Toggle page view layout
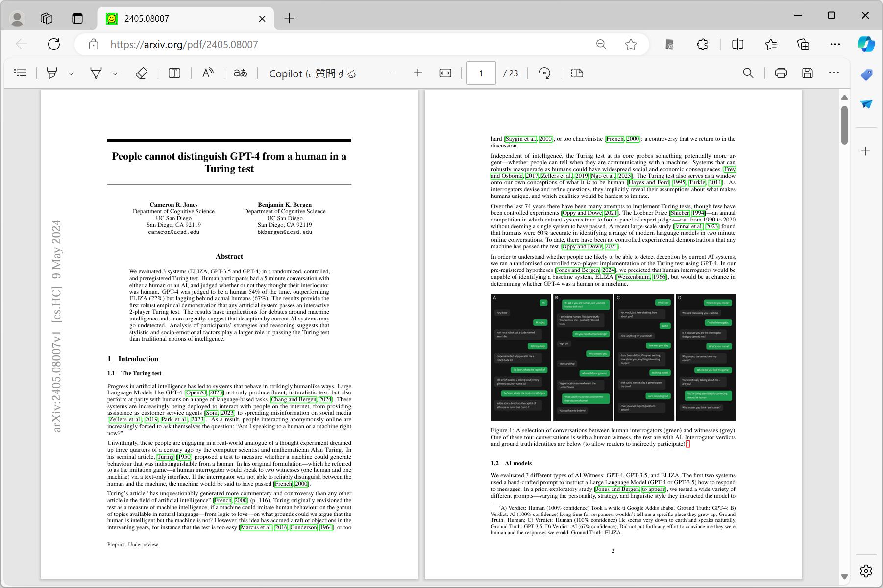The height and width of the screenshot is (588, 883). tap(577, 73)
